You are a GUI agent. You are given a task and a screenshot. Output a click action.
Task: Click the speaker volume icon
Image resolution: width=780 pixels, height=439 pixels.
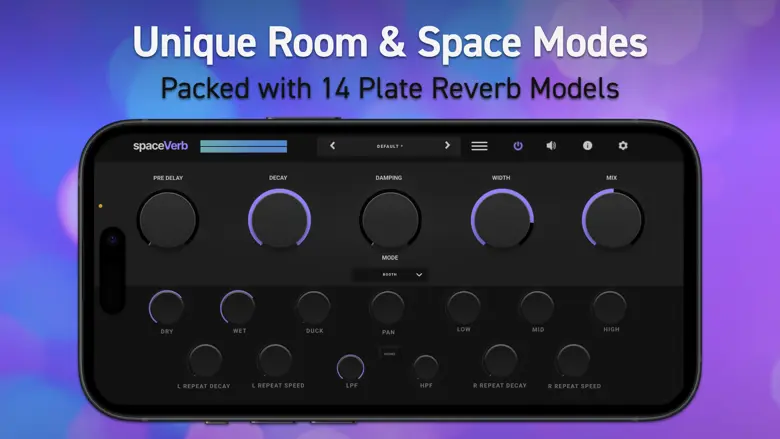pyautogui.click(x=551, y=146)
